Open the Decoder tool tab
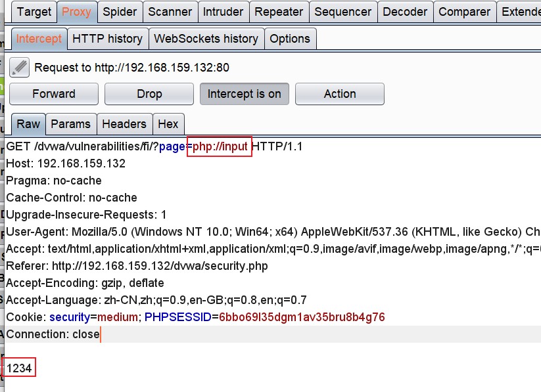The image size is (541, 392). pos(405,11)
